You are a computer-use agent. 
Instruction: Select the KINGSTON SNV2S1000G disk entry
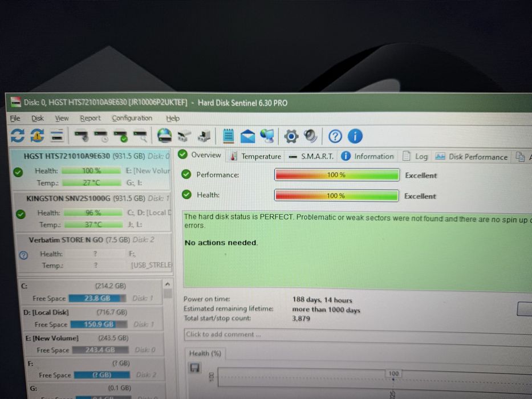[x=92, y=211]
